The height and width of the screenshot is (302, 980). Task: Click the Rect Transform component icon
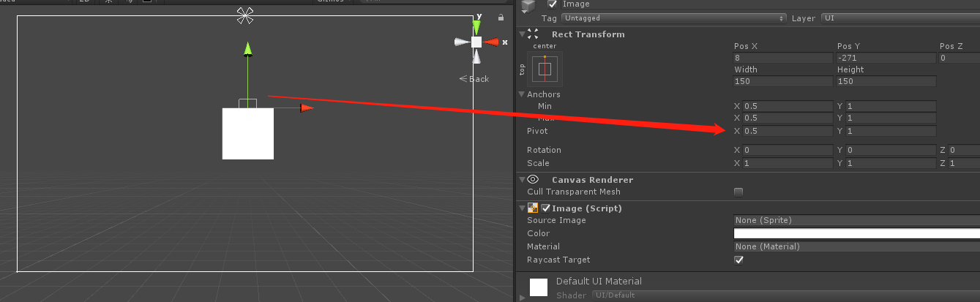[x=533, y=34]
